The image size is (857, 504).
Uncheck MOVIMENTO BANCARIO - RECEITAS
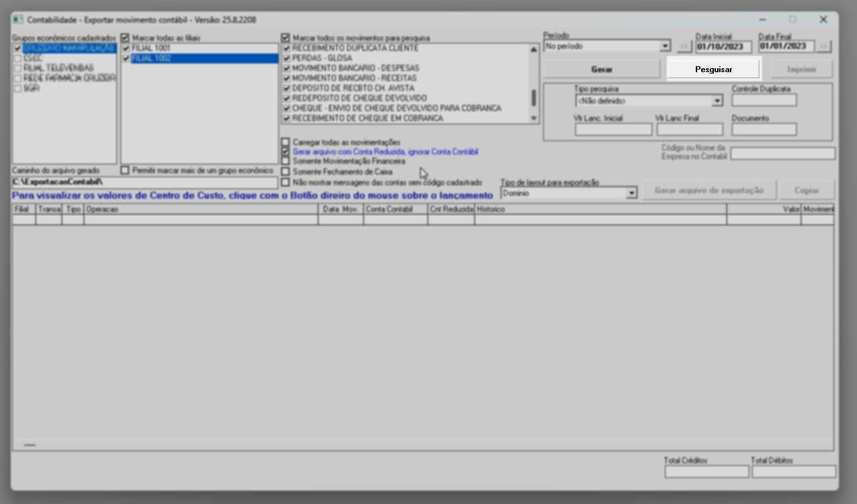click(287, 78)
